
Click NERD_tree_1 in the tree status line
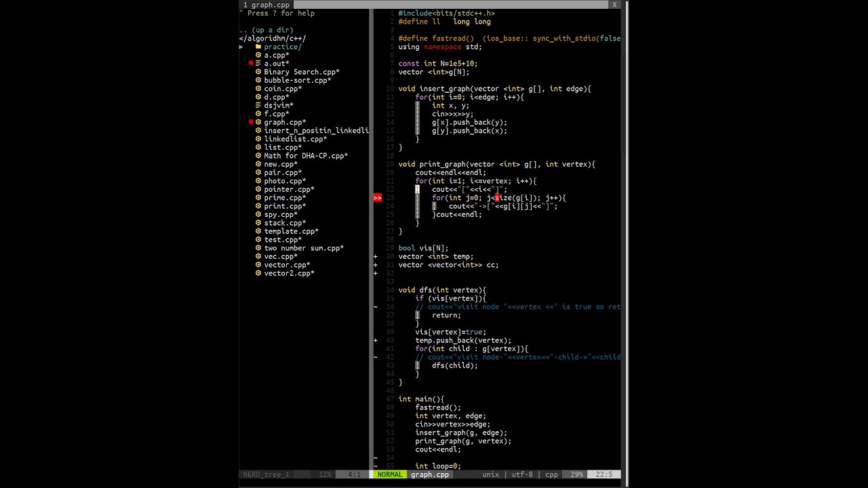(x=266, y=474)
